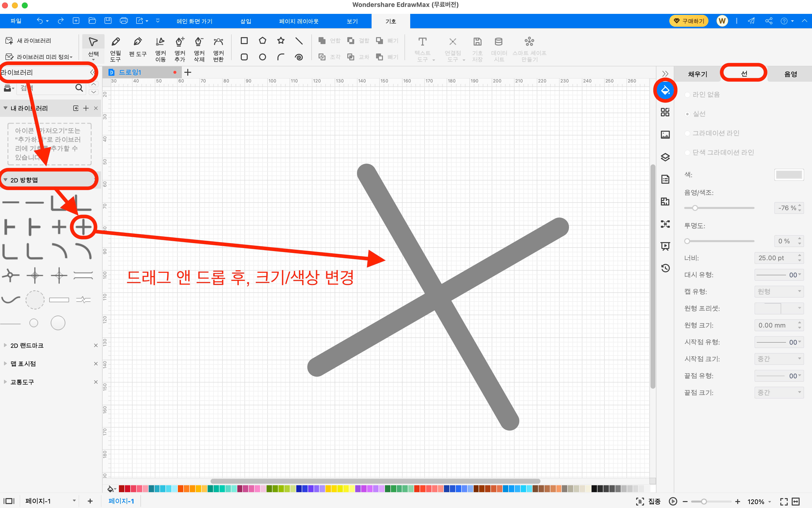Click the 새 라이브러리 button
Image resolution: width=812 pixels, height=508 pixels.
pyautogui.click(x=28, y=41)
